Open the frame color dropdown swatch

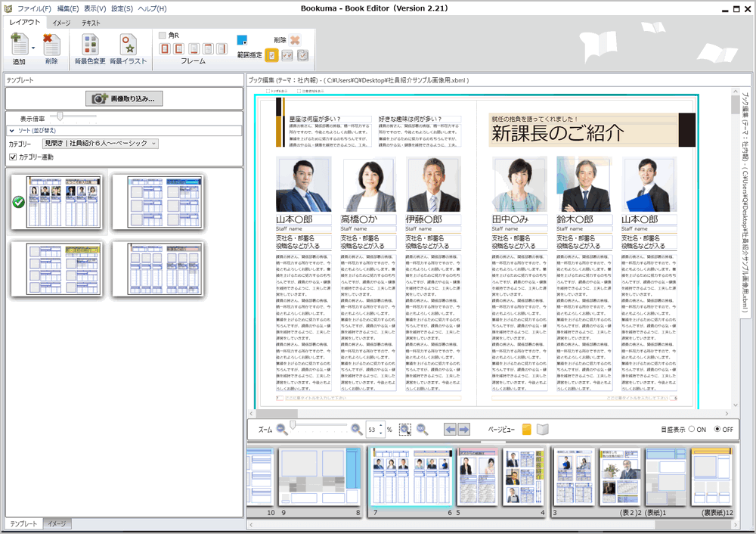(x=243, y=41)
